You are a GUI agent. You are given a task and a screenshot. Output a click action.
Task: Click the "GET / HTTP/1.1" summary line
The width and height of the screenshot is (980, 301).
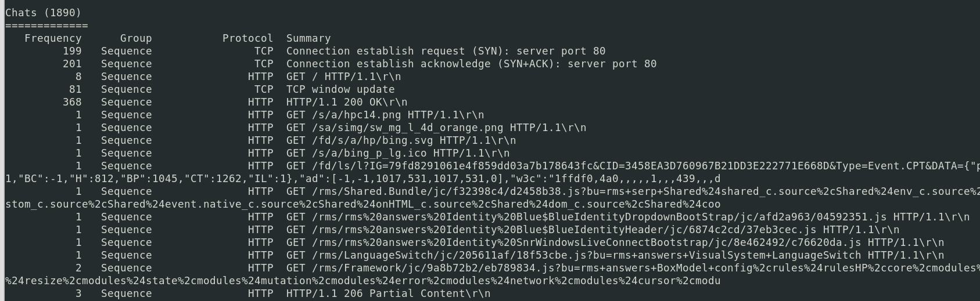tap(343, 77)
